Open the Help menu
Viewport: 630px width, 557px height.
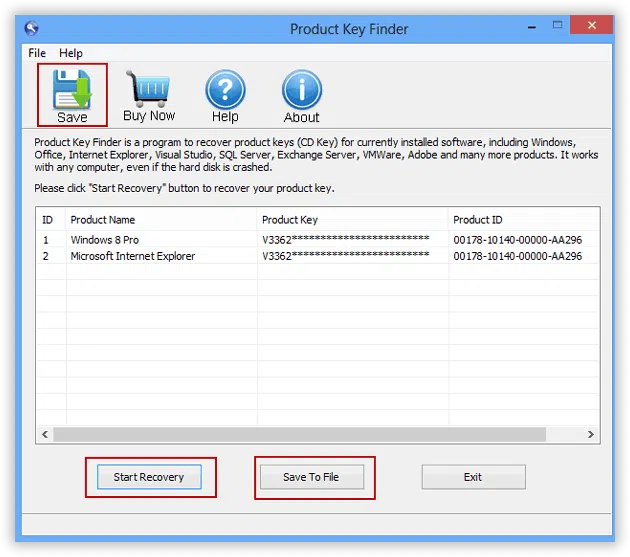click(71, 53)
